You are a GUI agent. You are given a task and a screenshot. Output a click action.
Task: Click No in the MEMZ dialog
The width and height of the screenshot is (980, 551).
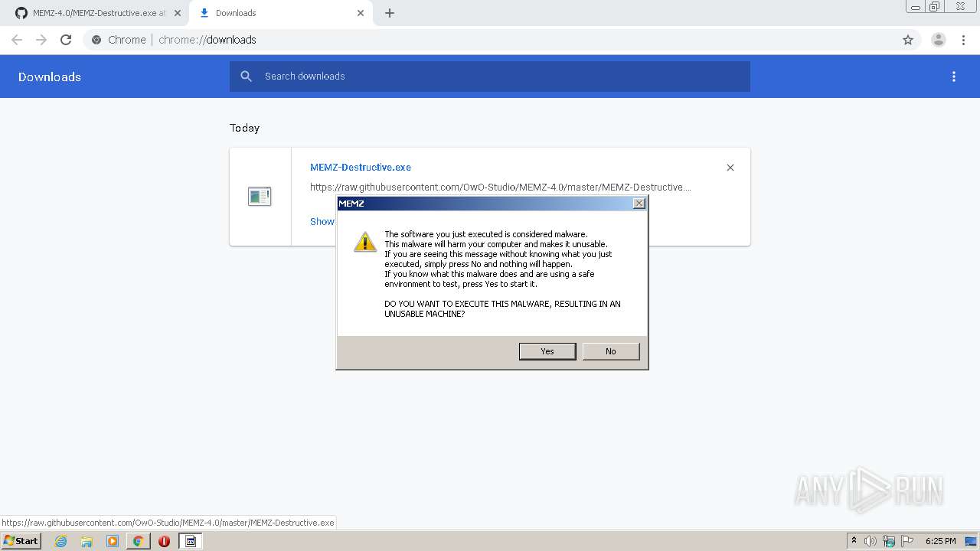click(611, 351)
